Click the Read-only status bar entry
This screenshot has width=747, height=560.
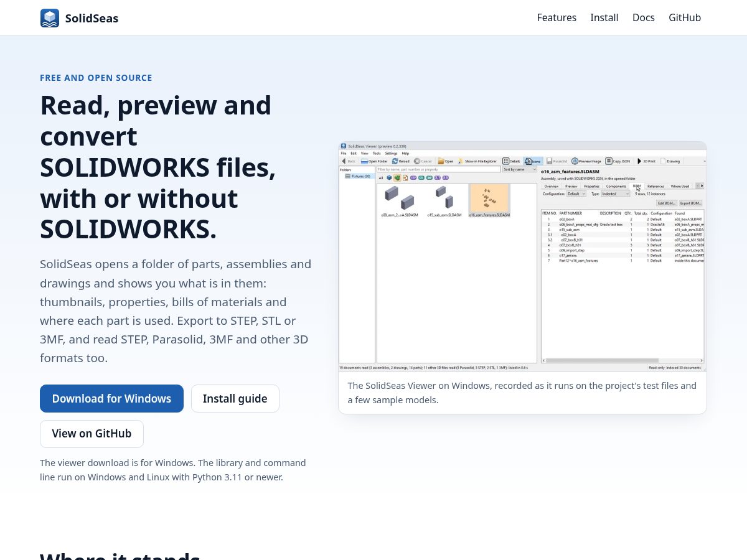tap(656, 368)
